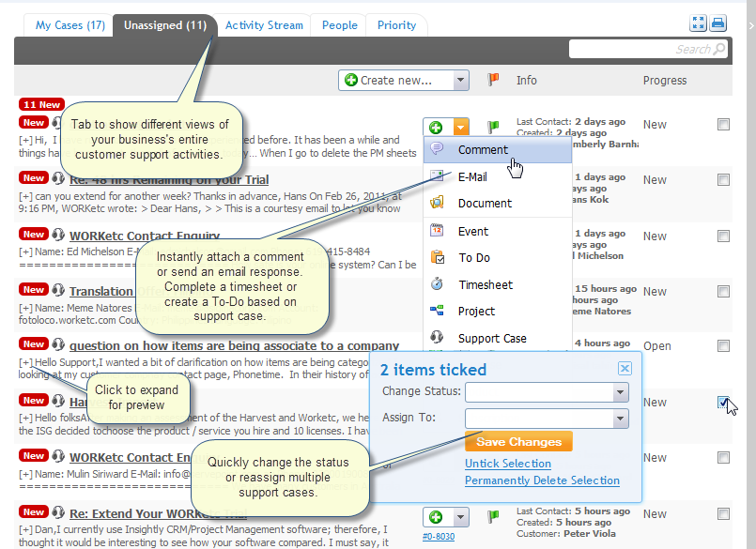The image size is (756, 549).
Task: Switch to the Activity Stream tab
Action: (x=264, y=25)
